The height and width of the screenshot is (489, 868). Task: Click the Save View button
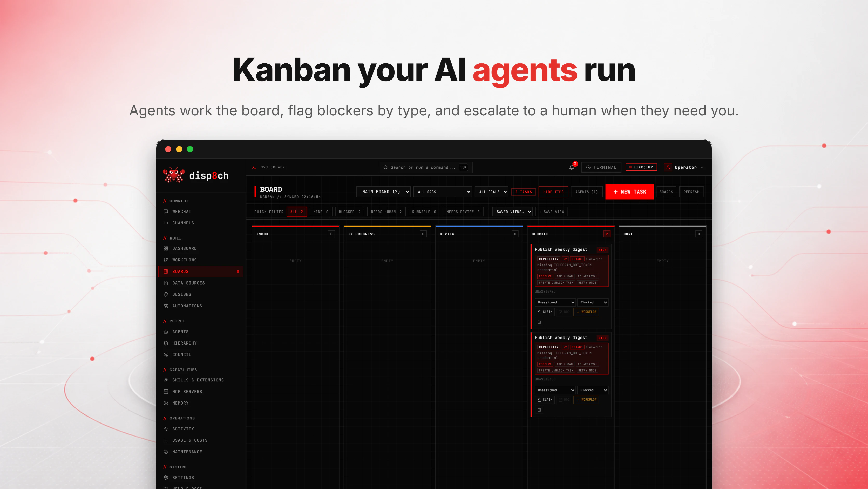552,212
